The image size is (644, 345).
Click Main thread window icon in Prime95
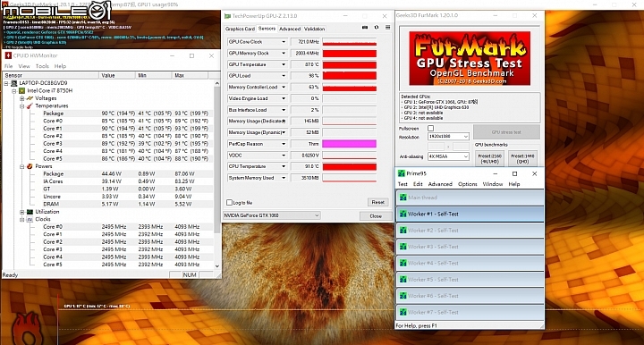point(402,198)
